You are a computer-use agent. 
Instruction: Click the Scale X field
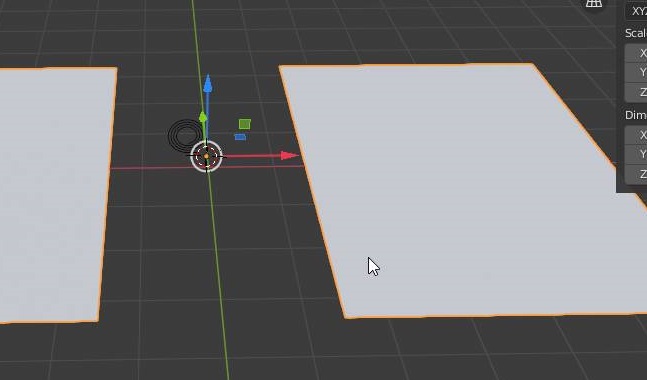(636, 53)
